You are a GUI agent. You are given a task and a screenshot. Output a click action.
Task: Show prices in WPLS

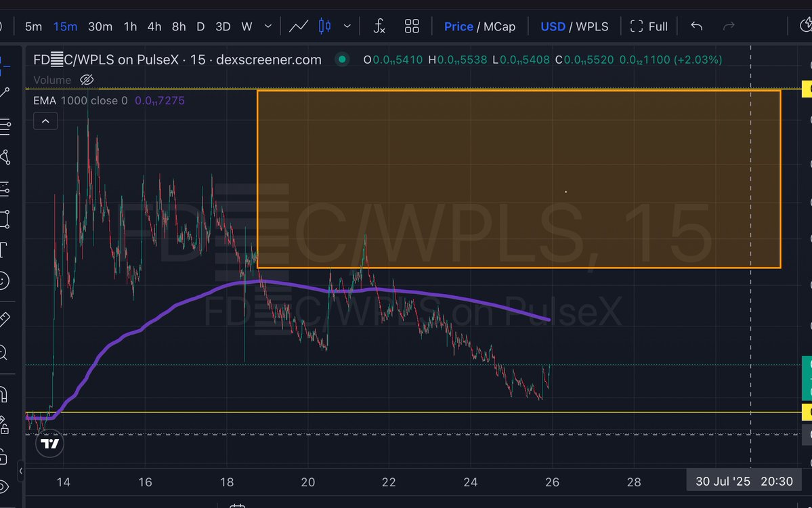pyautogui.click(x=592, y=26)
